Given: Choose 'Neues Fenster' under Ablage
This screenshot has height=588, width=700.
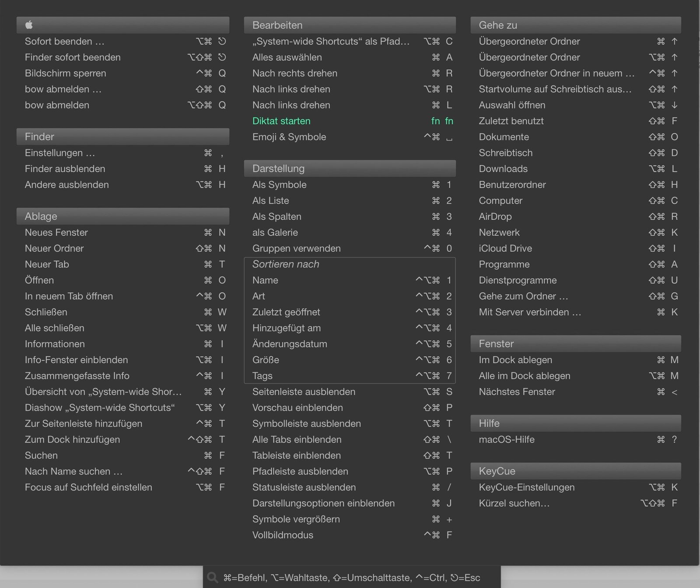Looking at the screenshot, I should pos(123,233).
